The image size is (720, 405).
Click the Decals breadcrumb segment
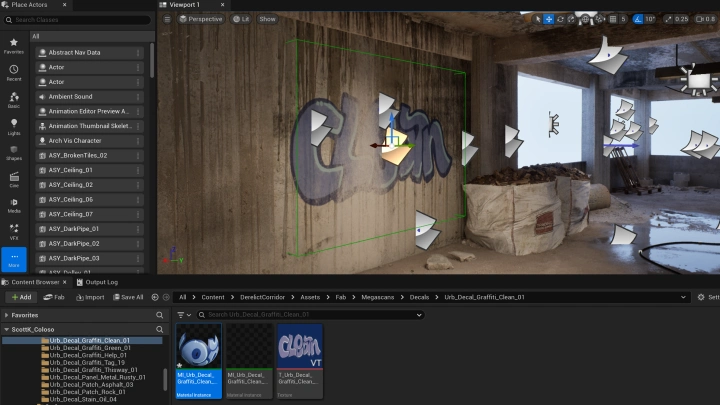pyautogui.click(x=419, y=297)
